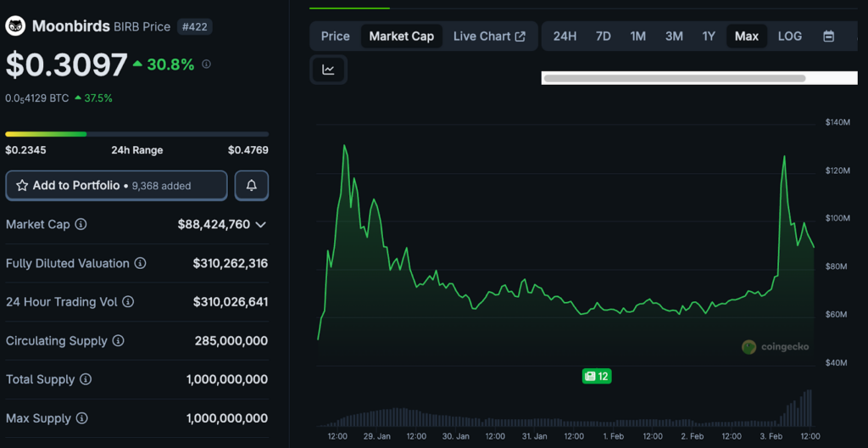
Task: Click the info icon beside Market Cap
Action: [x=81, y=225]
